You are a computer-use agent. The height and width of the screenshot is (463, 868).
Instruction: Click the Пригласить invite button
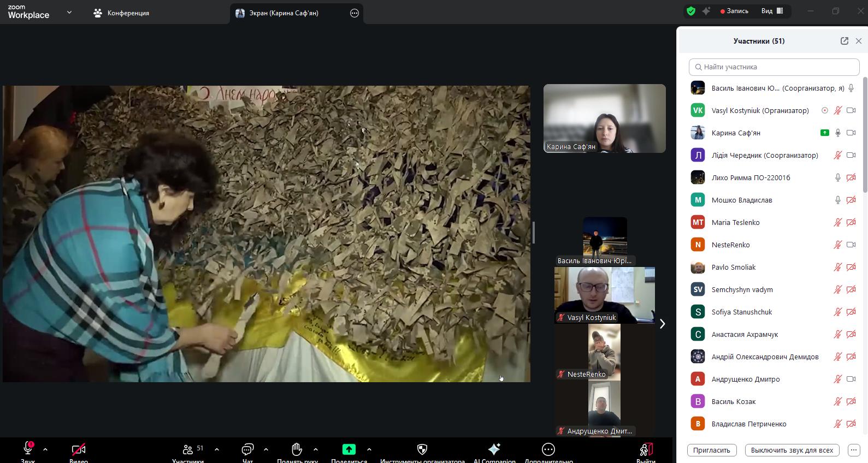[712, 450]
